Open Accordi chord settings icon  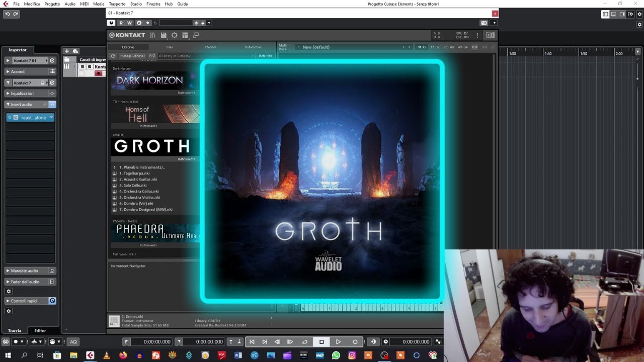point(52,71)
